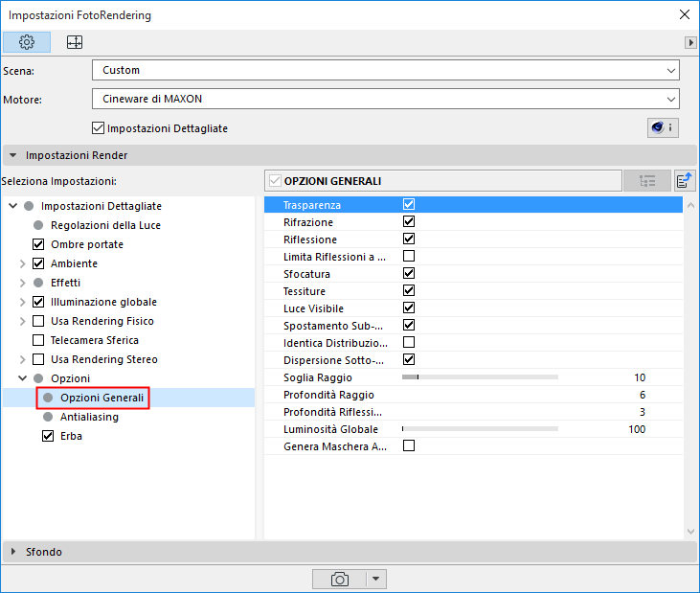
Task: Toggle the Rifrazione checkbox
Action: pos(409,221)
